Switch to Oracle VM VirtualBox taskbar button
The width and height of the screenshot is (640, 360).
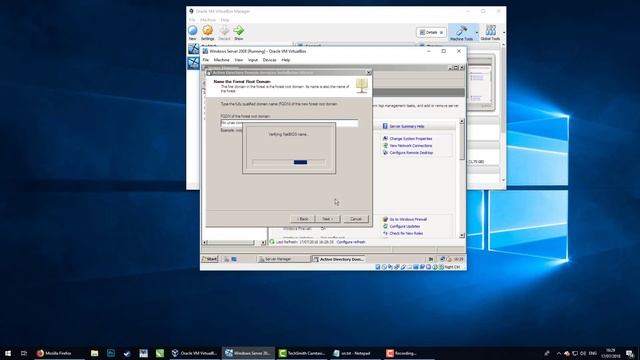tap(194, 353)
